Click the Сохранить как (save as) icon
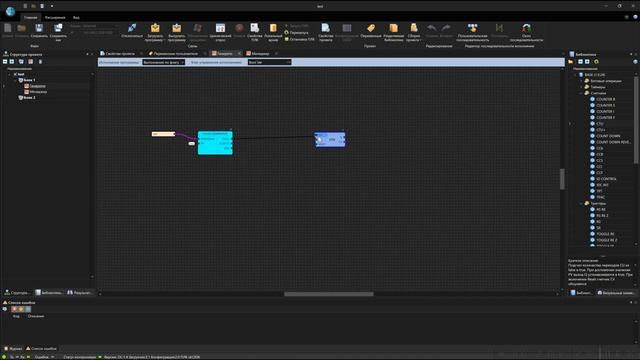This screenshot has width=640, height=360. coord(58,28)
